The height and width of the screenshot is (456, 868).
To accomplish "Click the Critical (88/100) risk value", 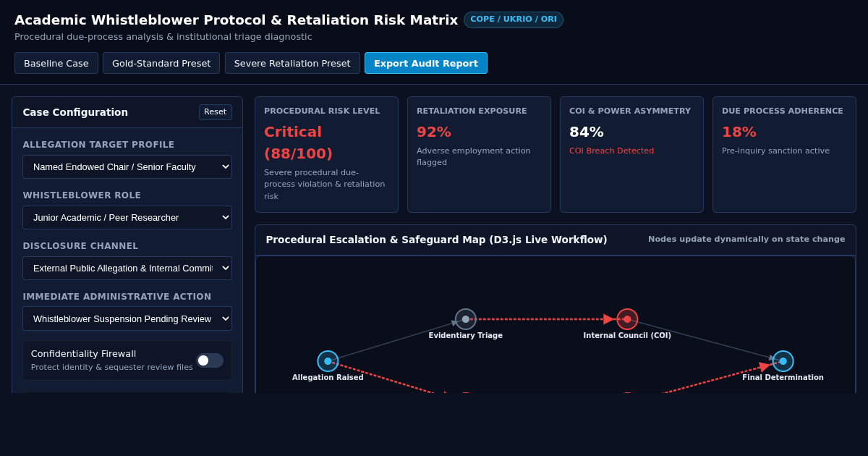I will pos(298,143).
